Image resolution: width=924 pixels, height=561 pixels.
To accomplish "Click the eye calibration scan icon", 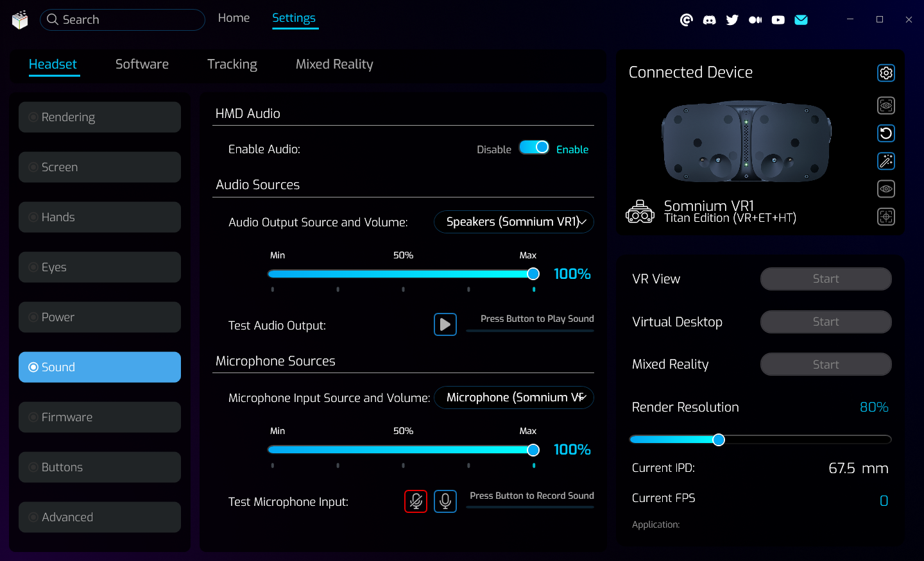I will click(x=886, y=105).
